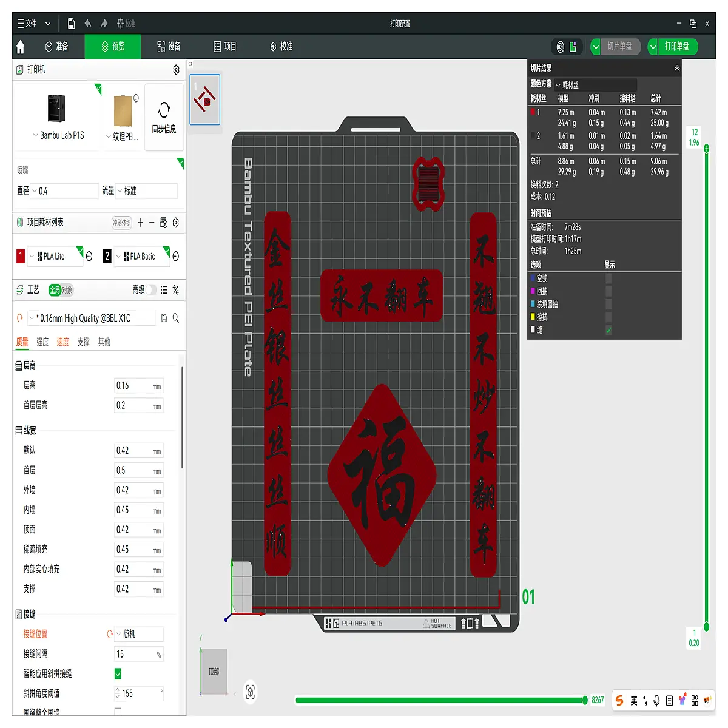Click the search magnifier beside the process preset
This screenshot has height=728, width=728.
(x=176, y=318)
